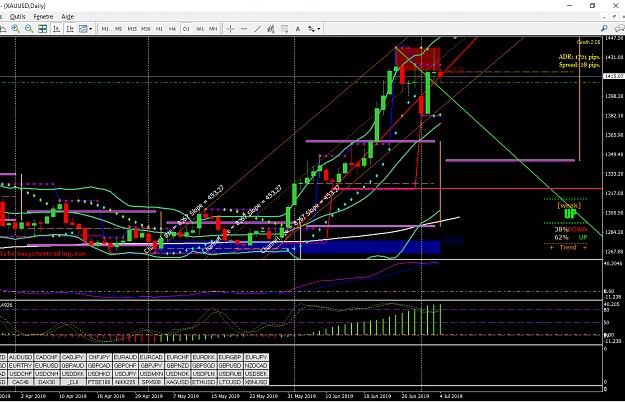
Task: Switch to MN monthly timeframe
Action: pyautogui.click(x=213, y=29)
